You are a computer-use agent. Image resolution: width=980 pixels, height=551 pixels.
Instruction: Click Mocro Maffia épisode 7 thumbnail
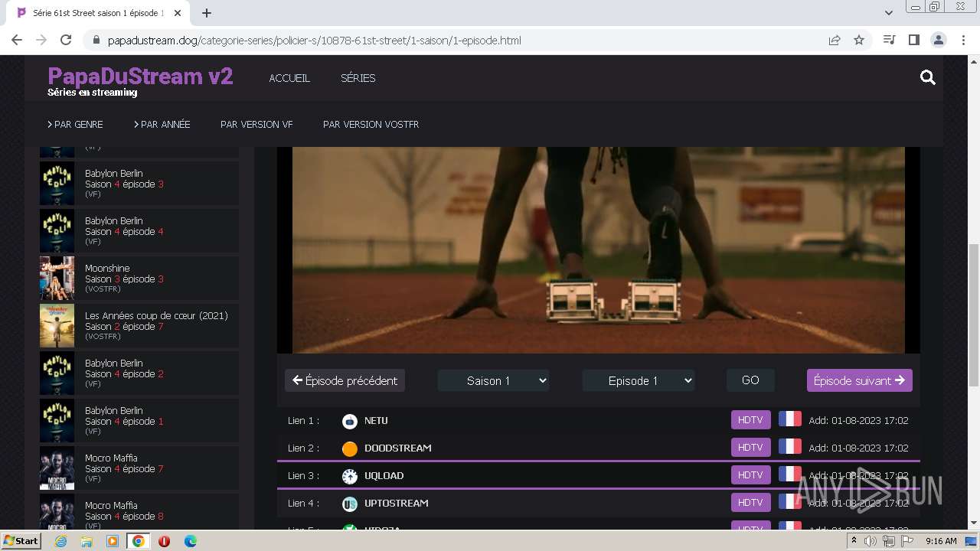click(57, 468)
